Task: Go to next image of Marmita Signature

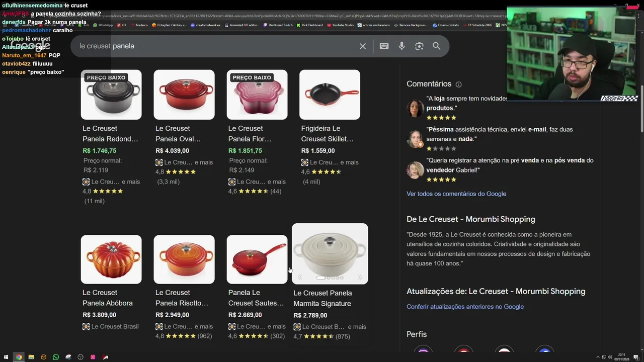Action: (x=360, y=277)
